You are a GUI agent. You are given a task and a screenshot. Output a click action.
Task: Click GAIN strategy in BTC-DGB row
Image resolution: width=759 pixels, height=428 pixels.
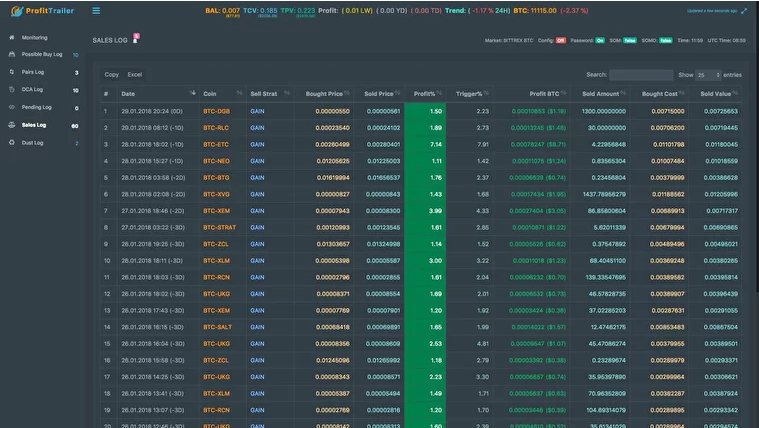point(257,111)
